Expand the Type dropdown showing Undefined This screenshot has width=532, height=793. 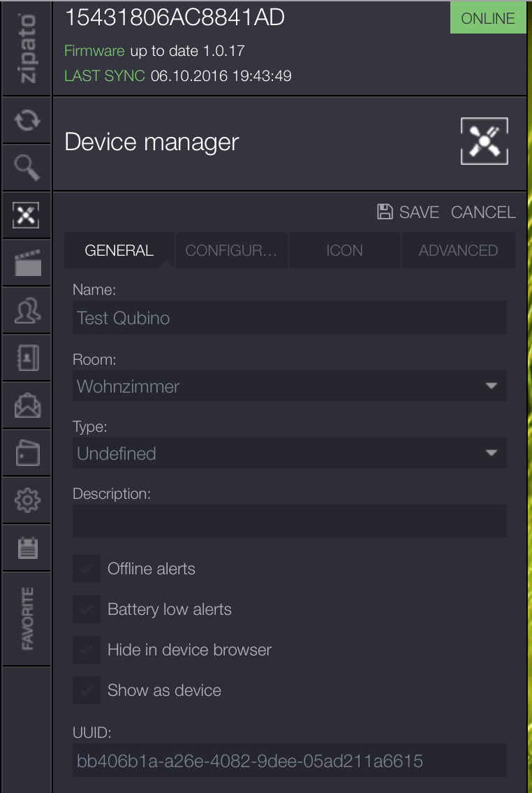click(289, 453)
